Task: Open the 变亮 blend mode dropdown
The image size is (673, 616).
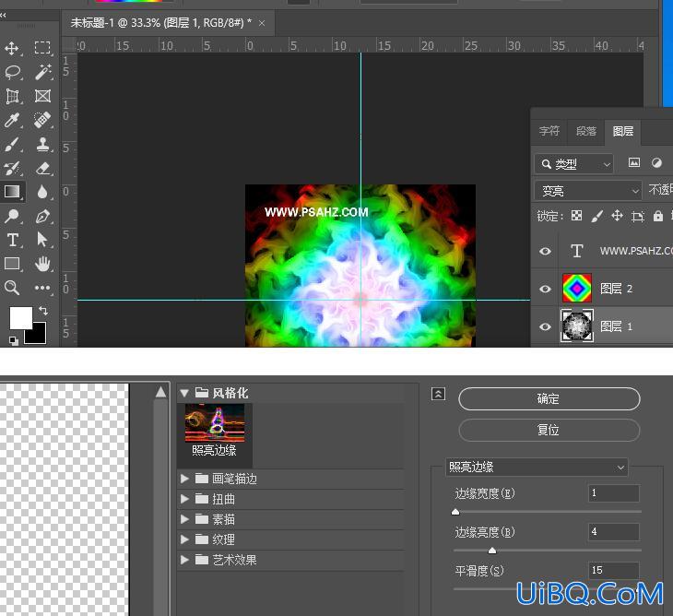Action: tap(587, 191)
